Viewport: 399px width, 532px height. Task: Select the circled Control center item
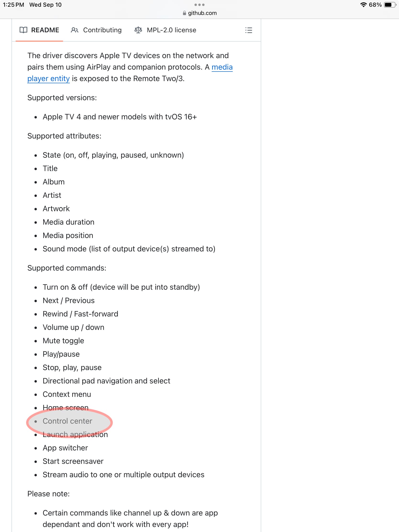tap(68, 421)
